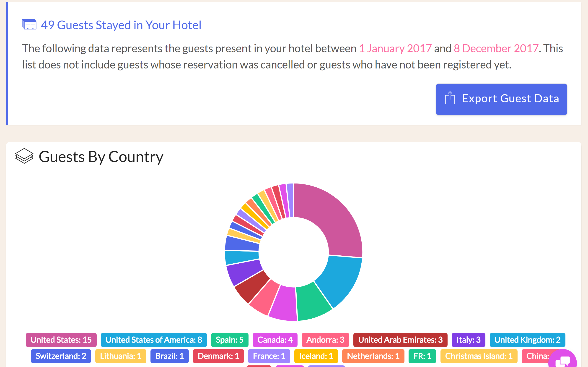Click the Andorra: 3 legend chip

(325, 340)
